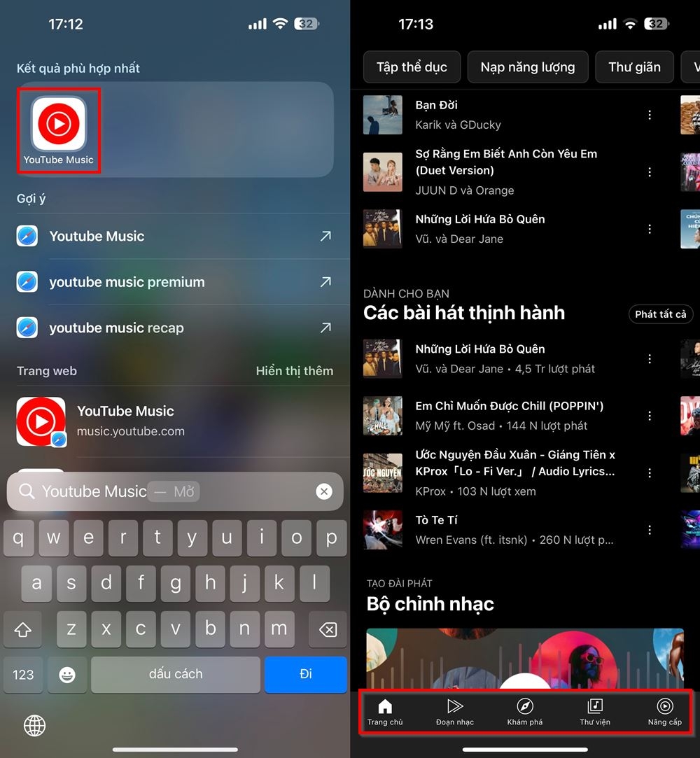Tap the backspace delete key
The width and height of the screenshot is (700, 758).
click(328, 629)
